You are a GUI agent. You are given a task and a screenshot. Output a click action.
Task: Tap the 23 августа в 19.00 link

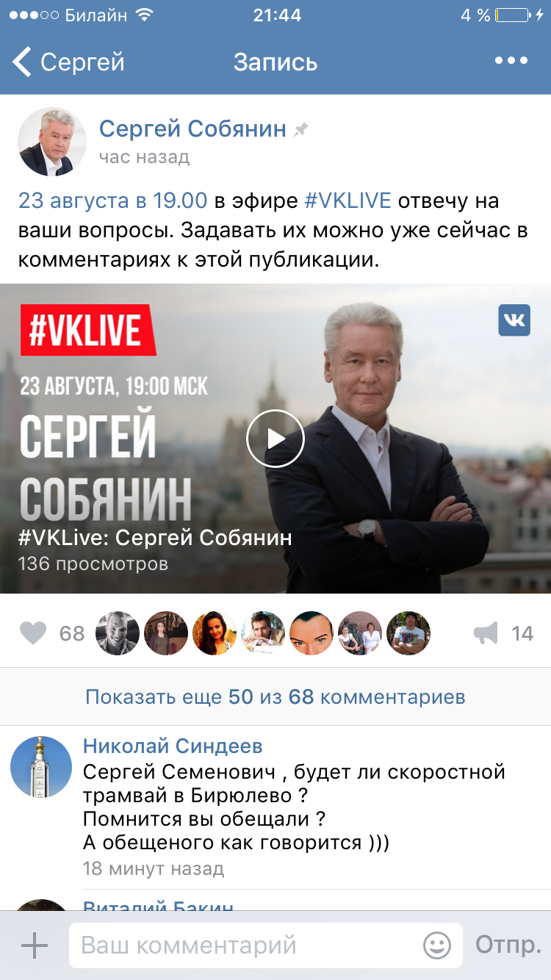pyautogui.click(x=113, y=201)
